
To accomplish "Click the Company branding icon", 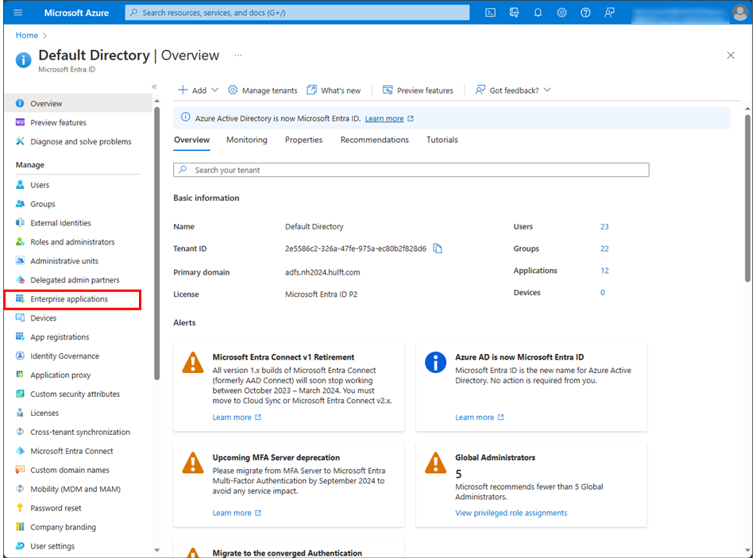I will (x=20, y=527).
